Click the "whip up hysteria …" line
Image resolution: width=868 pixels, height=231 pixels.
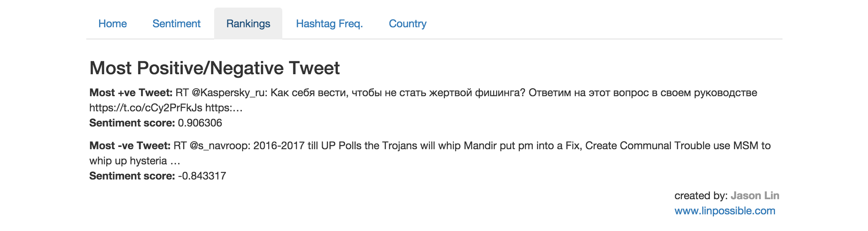[x=134, y=161]
